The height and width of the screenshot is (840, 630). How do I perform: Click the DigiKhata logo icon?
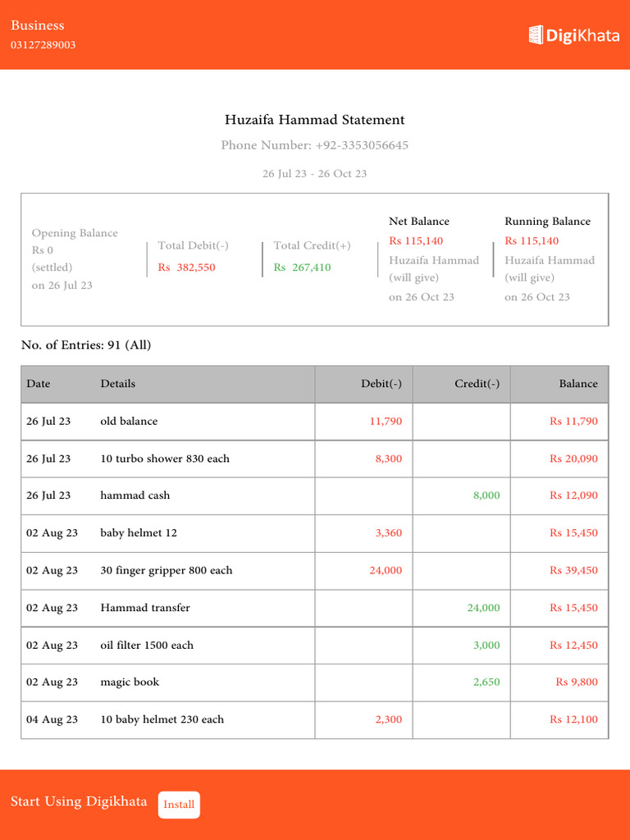[x=536, y=34]
